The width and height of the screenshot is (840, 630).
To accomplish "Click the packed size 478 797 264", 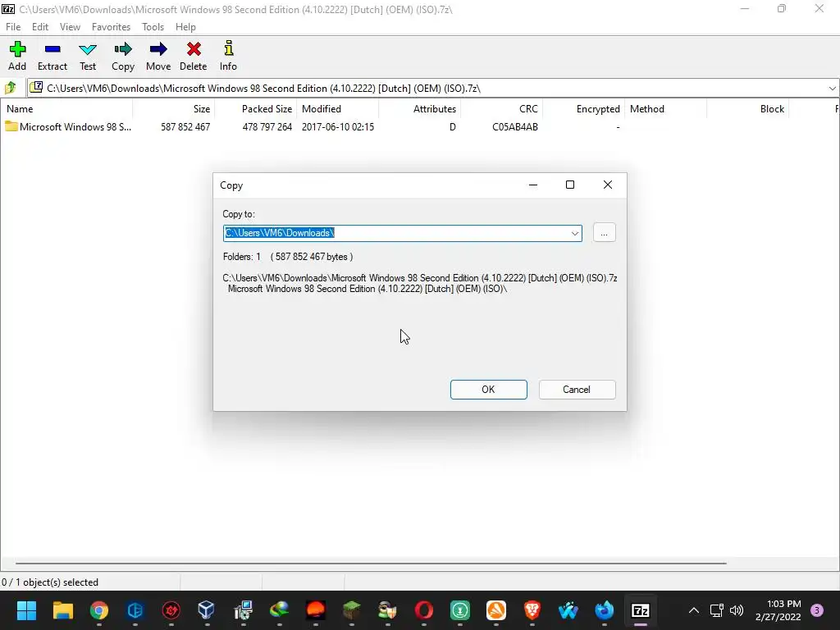I will point(267,127).
